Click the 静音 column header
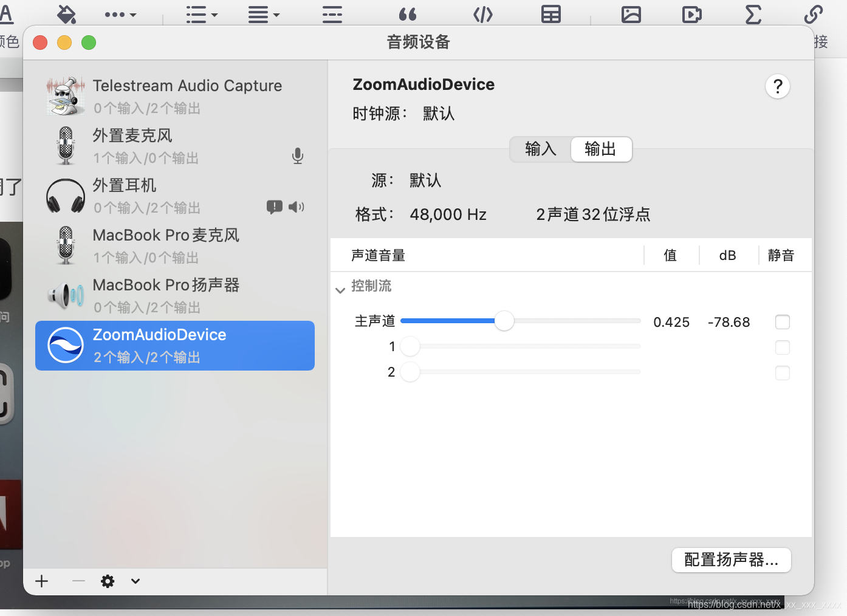The width and height of the screenshot is (847, 616). (x=781, y=255)
